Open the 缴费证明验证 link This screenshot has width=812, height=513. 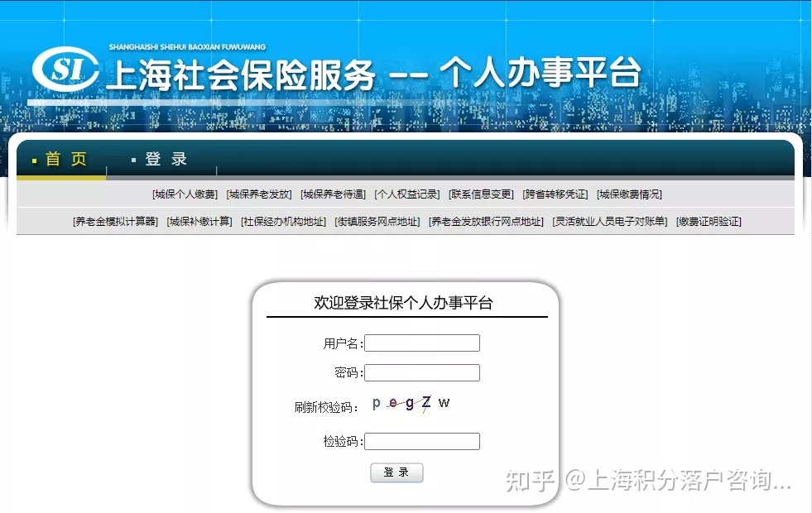click(709, 222)
